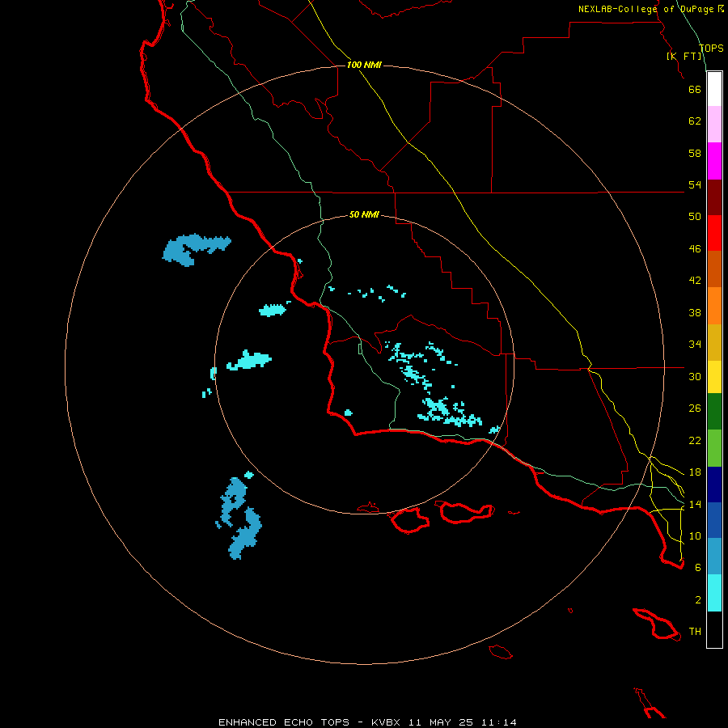Viewport: 728px width, 728px height.
Task: Click the legend value label 66
Action: [695, 89]
